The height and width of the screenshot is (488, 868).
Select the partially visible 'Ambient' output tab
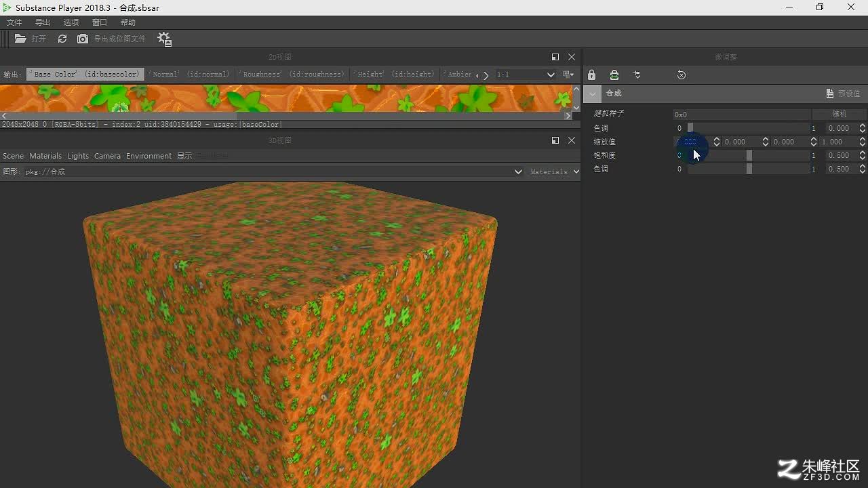pyautogui.click(x=458, y=75)
